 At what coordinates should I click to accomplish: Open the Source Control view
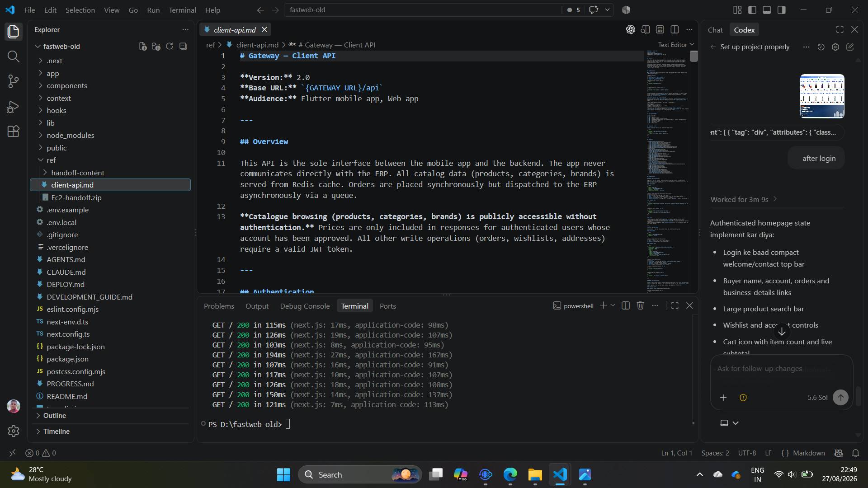[14, 81]
